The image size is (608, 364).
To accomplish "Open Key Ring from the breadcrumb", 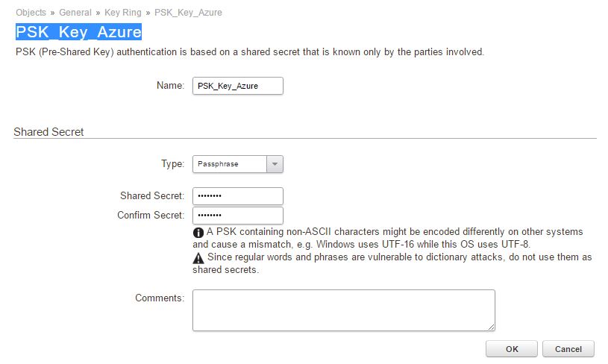I will (x=123, y=13).
